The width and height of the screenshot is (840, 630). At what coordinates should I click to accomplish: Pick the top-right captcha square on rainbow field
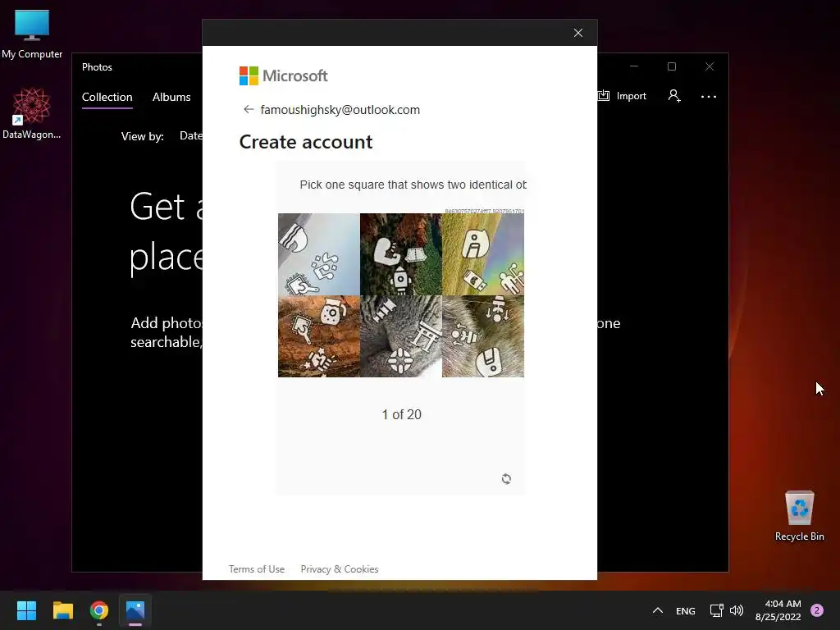[x=483, y=254]
